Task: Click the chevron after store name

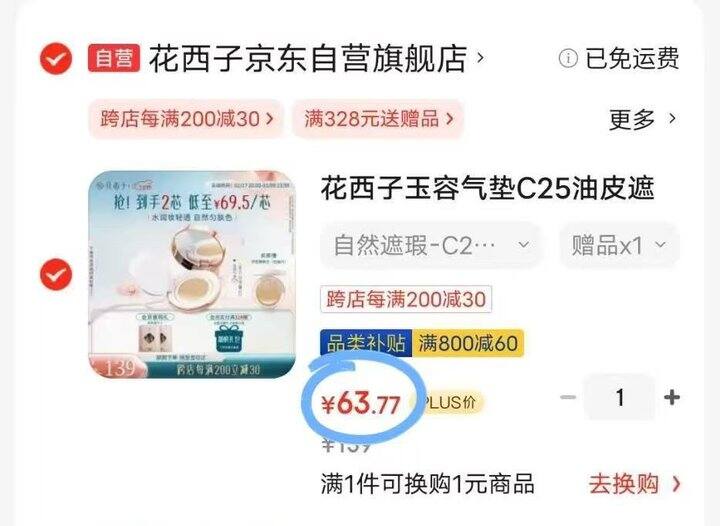Action: [x=480, y=58]
